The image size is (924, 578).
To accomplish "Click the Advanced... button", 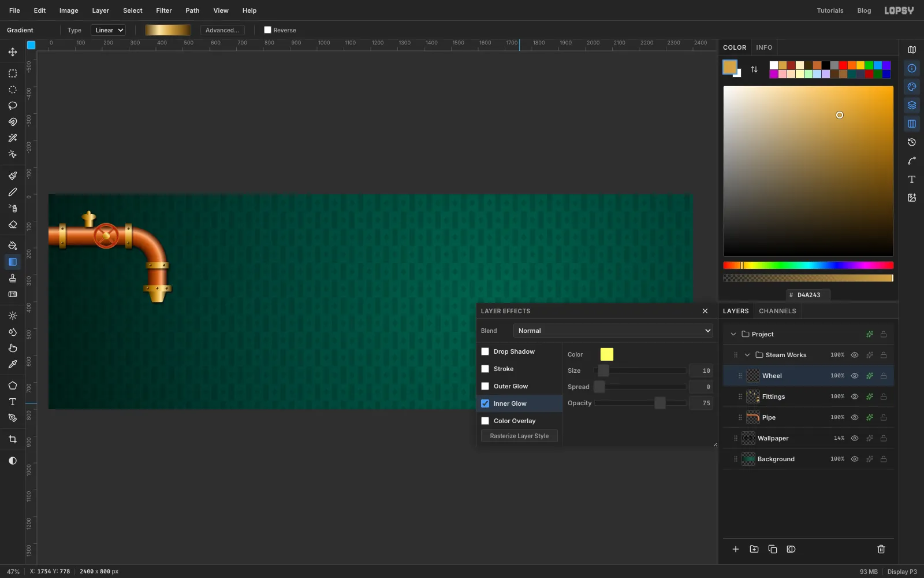I will 222,30.
